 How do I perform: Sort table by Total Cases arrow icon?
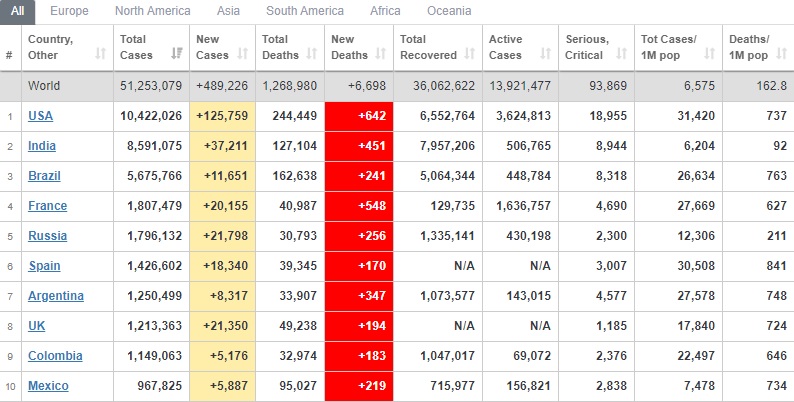click(x=177, y=53)
